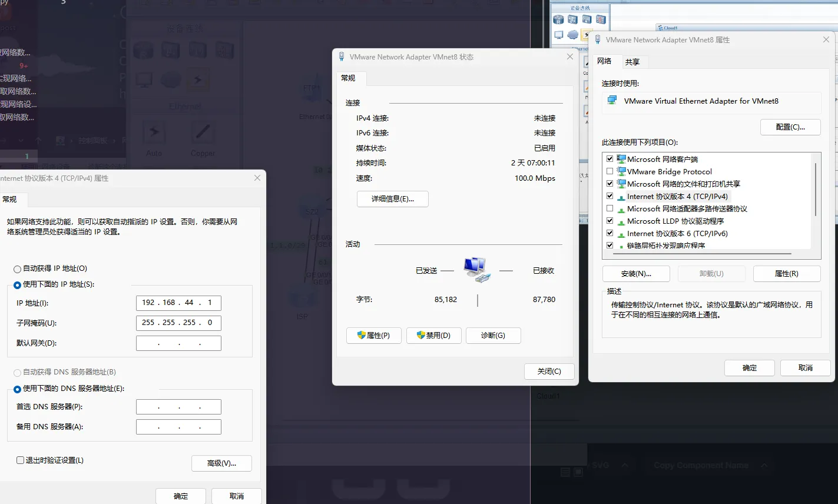The image size is (838, 504).
Task: Check 退出时验证设置 checkbox
Action: click(20, 460)
